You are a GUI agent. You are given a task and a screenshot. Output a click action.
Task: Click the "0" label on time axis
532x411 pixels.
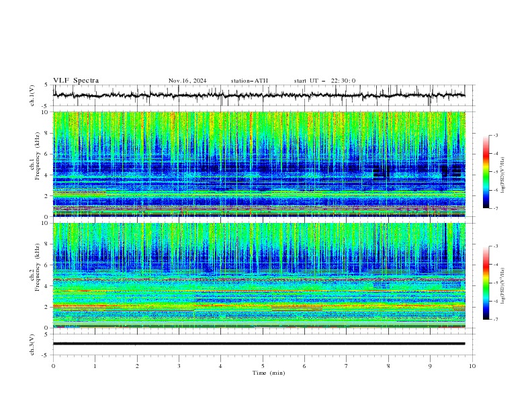[53, 366]
